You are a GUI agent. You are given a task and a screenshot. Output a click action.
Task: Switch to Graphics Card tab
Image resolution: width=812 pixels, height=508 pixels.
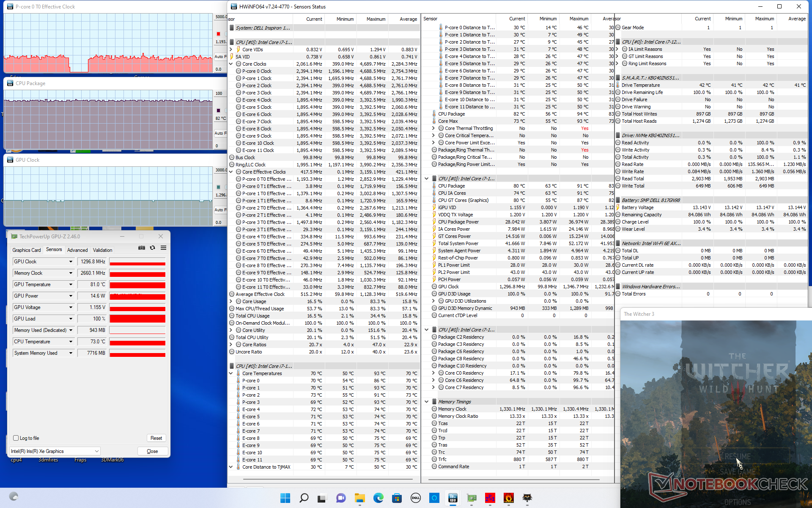coord(27,250)
